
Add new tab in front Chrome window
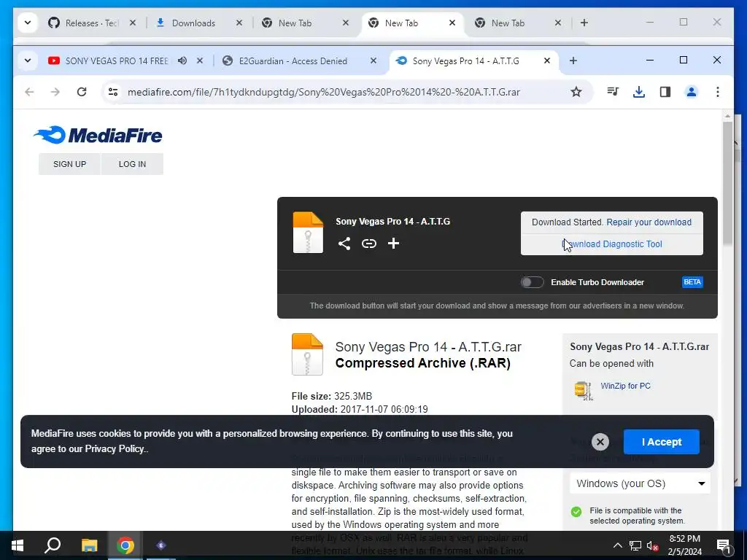point(573,61)
